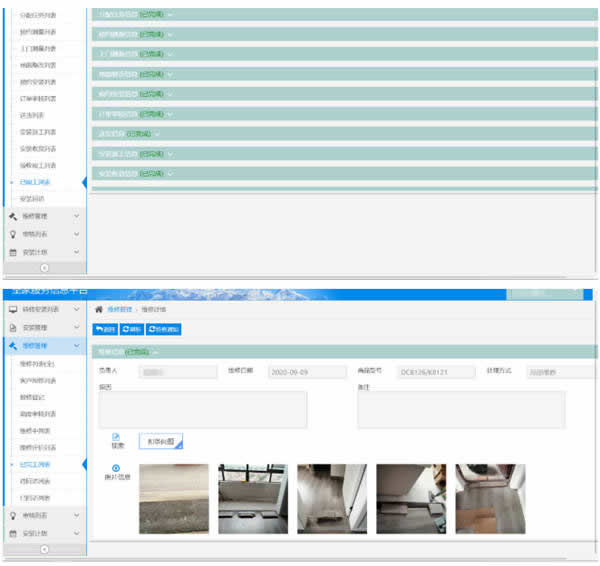Expand the document menu chevron in lower sidebar
Image resolution: width=600 pixels, height=566 pixels.
(77, 327)
